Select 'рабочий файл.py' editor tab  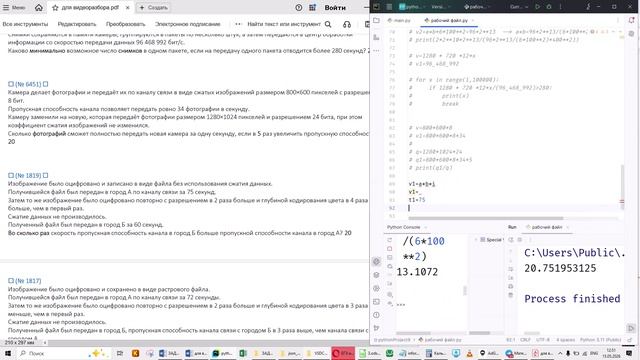[449, 20]
